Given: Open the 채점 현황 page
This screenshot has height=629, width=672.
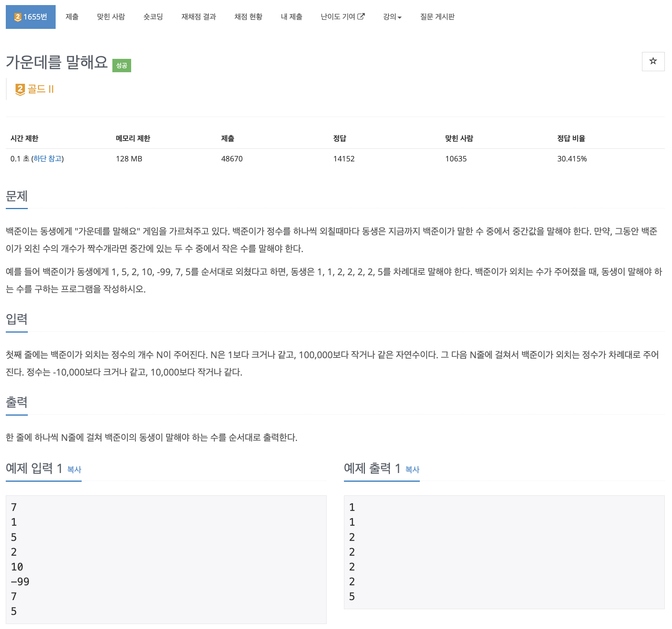Looking at the screenshot, I should coord(248,17).
